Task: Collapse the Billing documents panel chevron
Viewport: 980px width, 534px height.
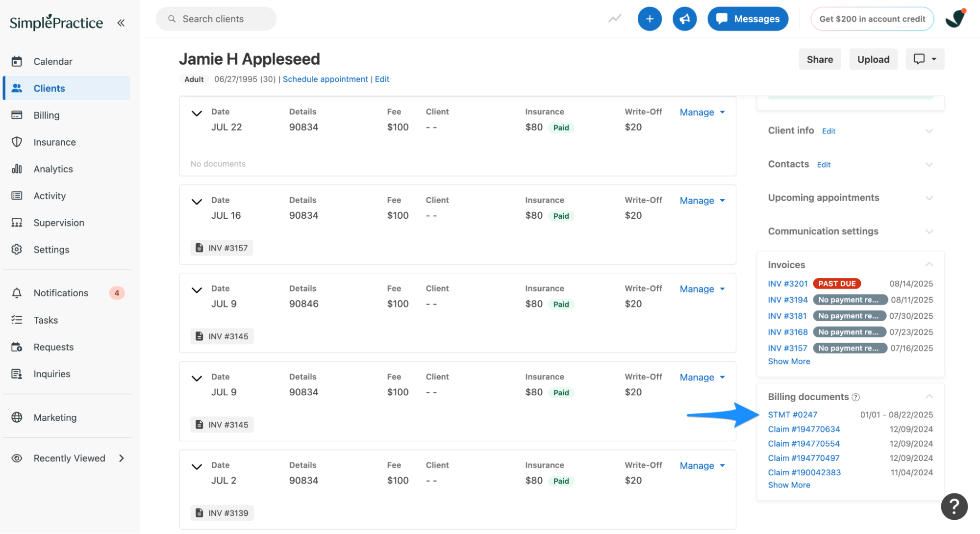Action: click(x=929, y=396)
